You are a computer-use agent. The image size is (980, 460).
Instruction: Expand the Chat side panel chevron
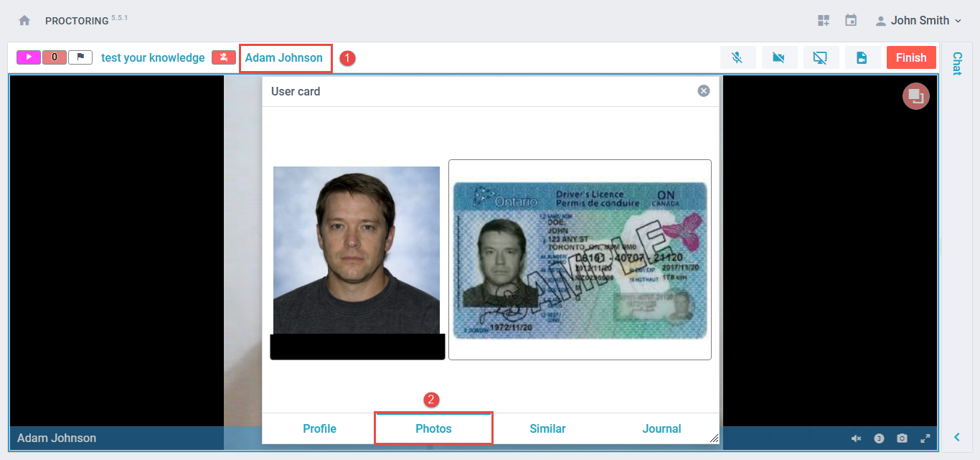coord(956,437)
